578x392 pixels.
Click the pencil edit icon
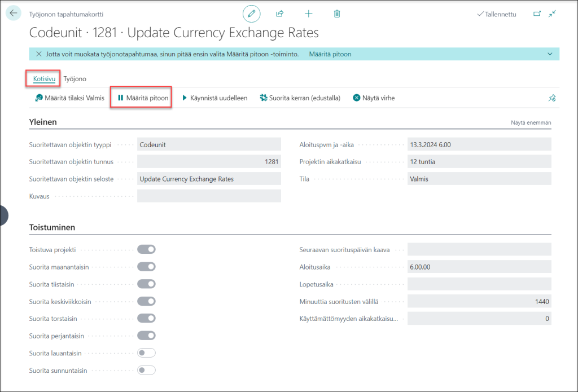251,14
